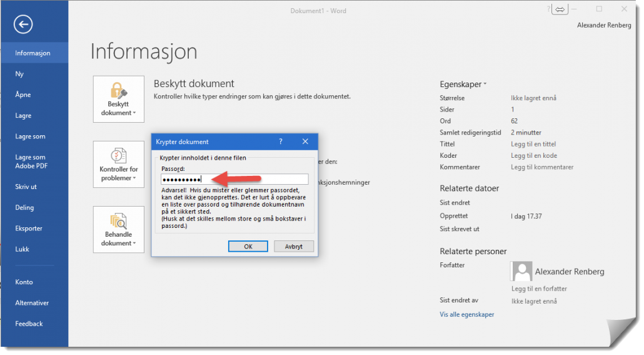Minimize the Word window
Viewport: 644px width, 355px height.
(574, 9)
